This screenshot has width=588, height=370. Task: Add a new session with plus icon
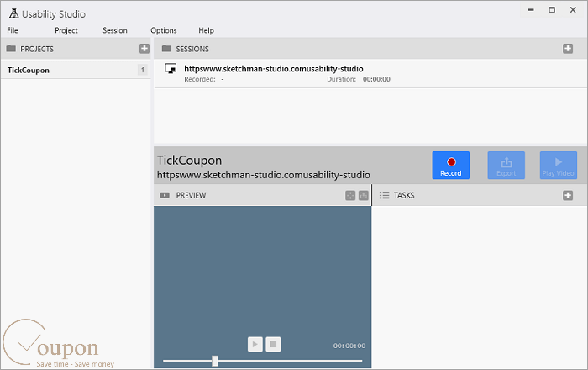[x=568, y=49]
